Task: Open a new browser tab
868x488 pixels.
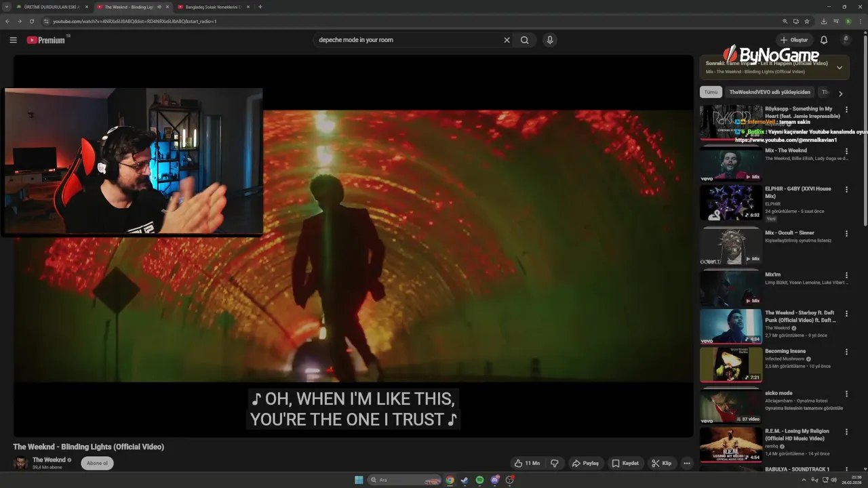Action: point(260,7)
